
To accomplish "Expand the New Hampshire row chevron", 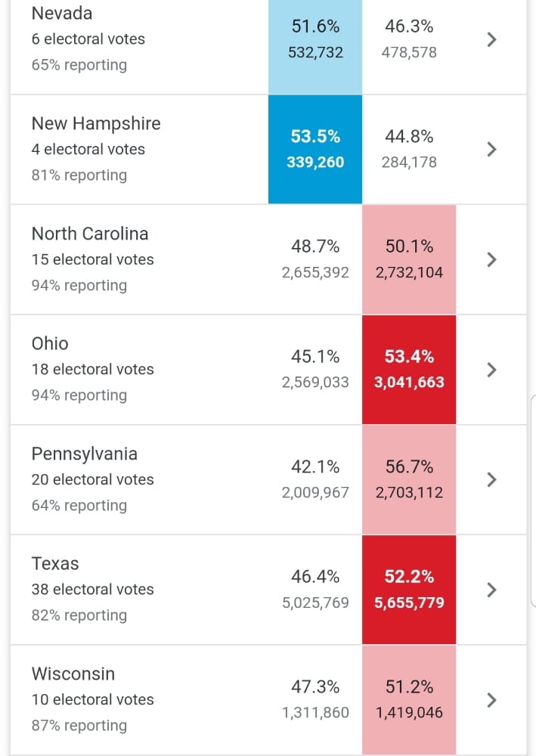I will [x=491, y=149].
